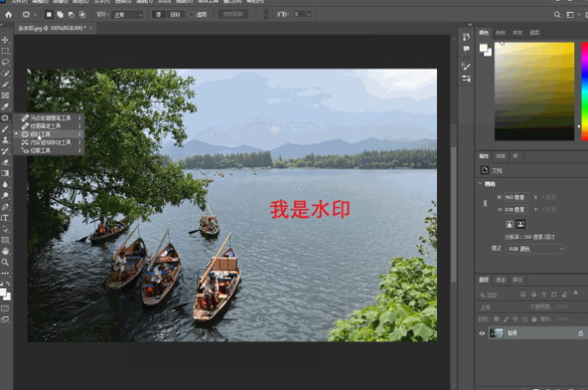The image size is (588, 390).
Task: Select the Move tool
Action: pyautogui.click(x=5, y=40)
